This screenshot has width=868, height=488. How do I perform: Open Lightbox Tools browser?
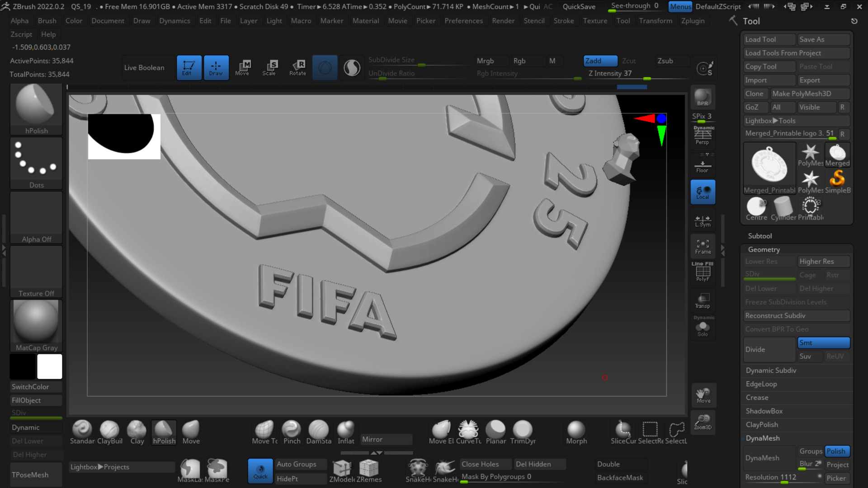(797, 121)
